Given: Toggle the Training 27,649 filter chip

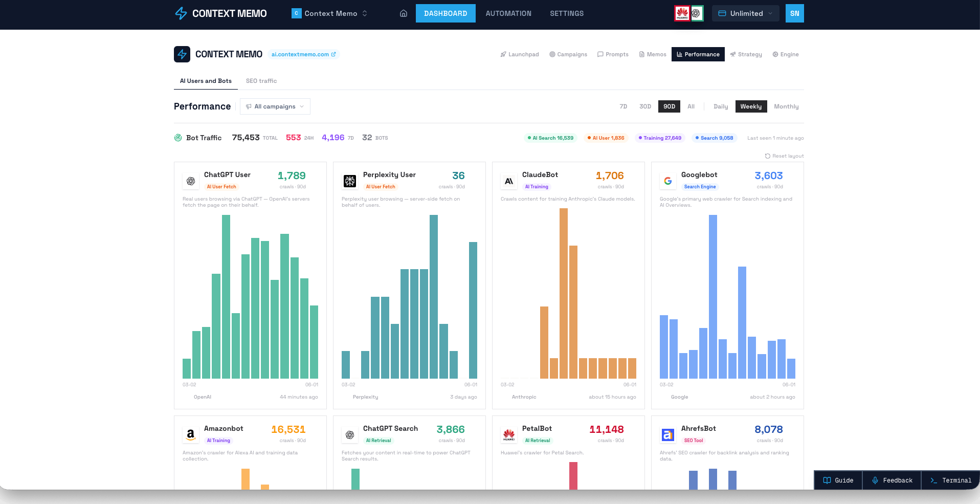Looking at the screenshot, I should pos(660,138).
